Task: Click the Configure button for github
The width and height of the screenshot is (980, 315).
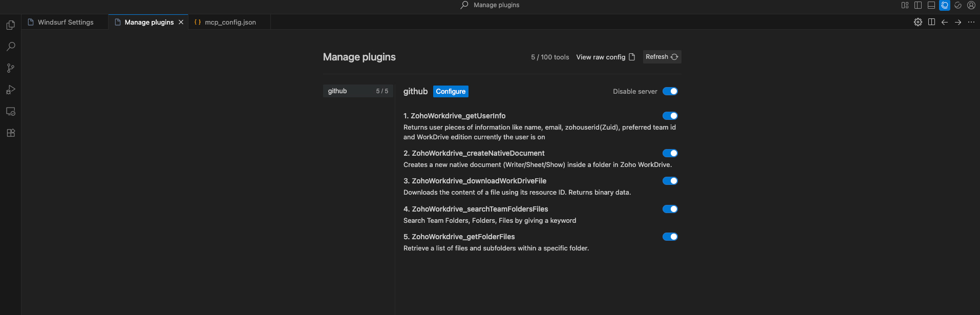Action: (x=451, y=91)
